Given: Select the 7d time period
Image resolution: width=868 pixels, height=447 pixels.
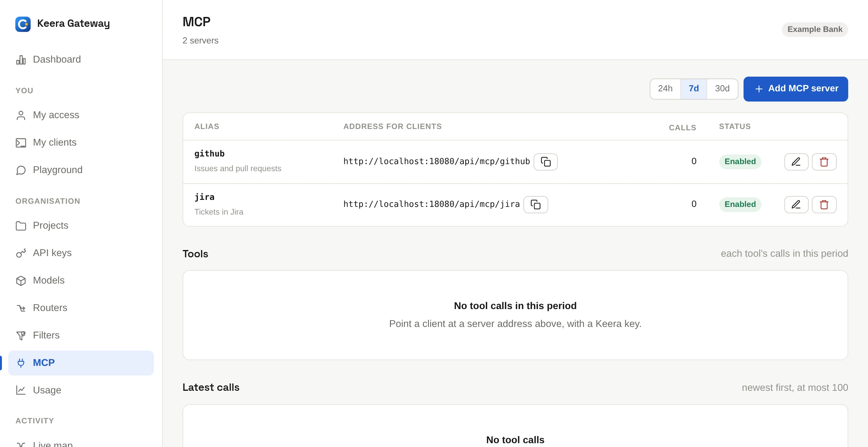Looking at the screenshot, I should coord(693,89).
